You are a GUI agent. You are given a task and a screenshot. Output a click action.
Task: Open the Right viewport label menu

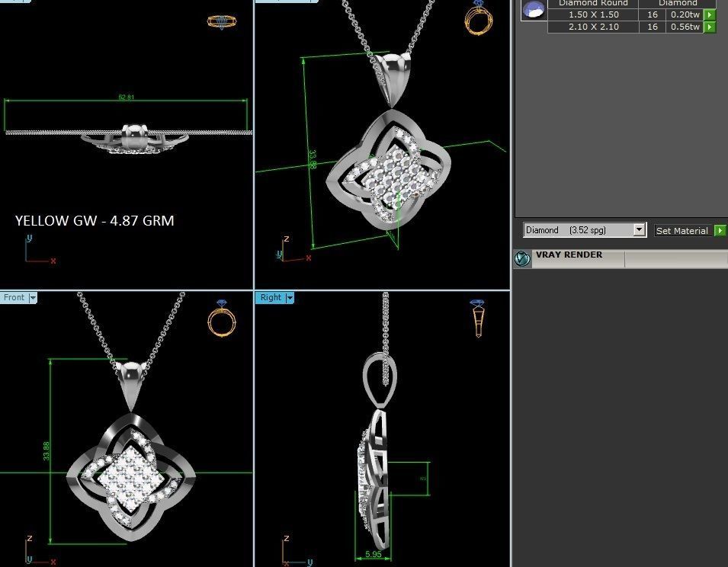(x=290, y=298)
